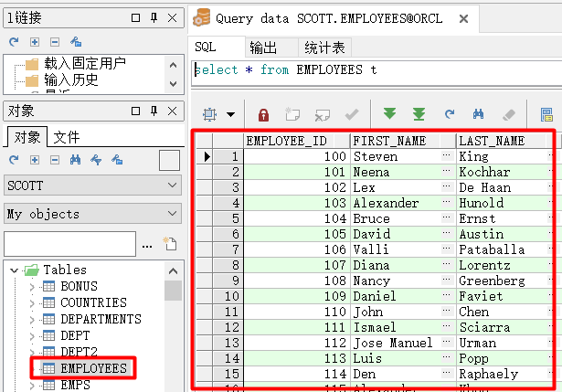The image size is (562, 392).
Task: Select row 5 header in grid
Action: click(x=228, y=218)
